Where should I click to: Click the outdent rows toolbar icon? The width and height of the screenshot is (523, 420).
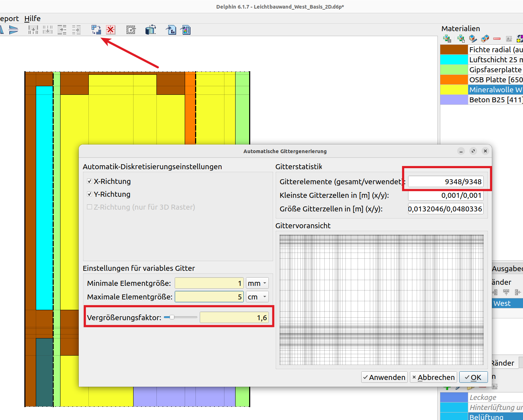(76, 30)
